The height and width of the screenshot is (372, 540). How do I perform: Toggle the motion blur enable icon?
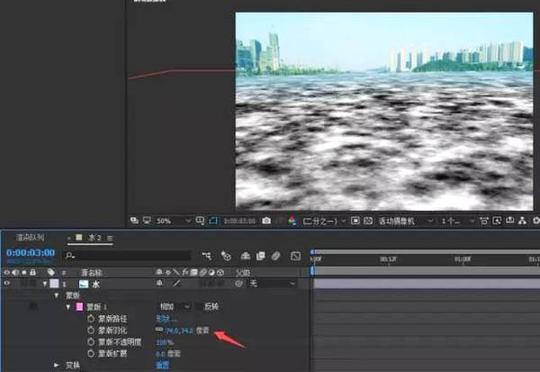pos(276,256)
